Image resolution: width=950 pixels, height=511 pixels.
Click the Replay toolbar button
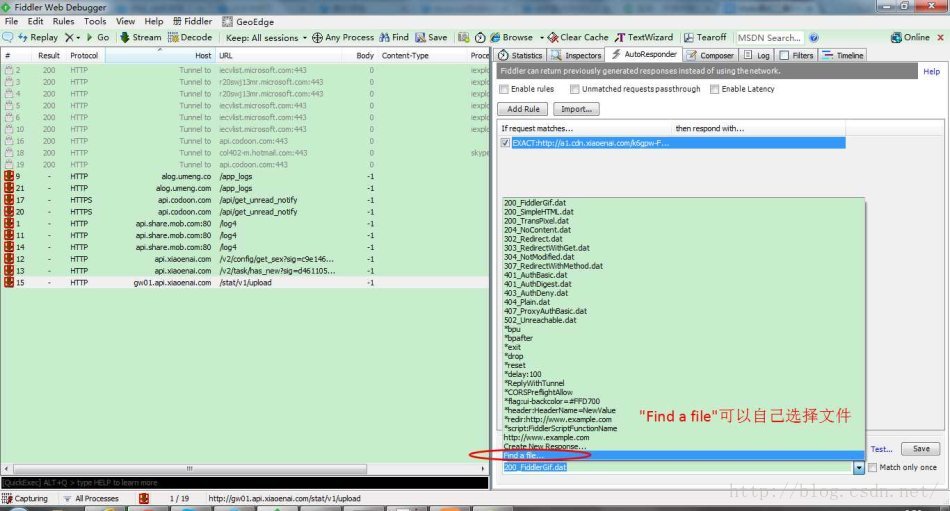[x=38, y=37]
